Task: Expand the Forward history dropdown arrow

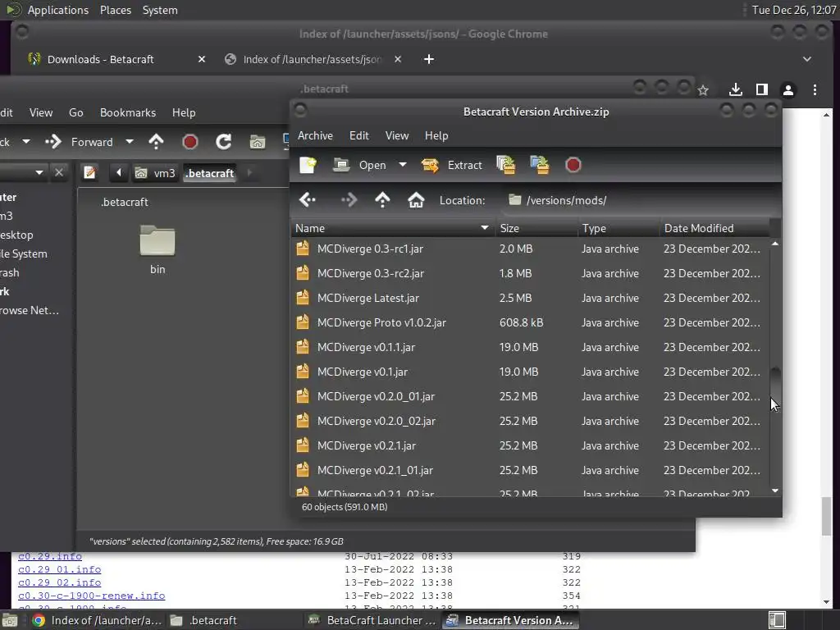Action: pyautogui.click(x=129, y=142)
